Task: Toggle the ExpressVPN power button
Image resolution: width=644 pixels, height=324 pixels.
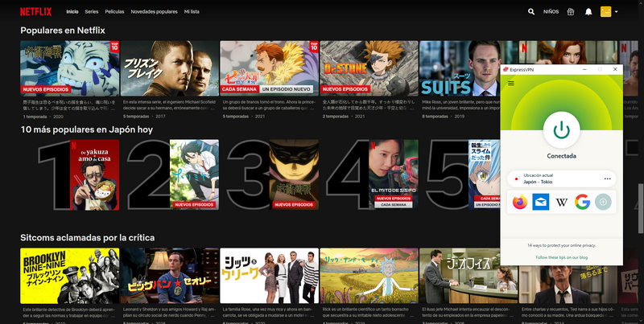Action: point(561,130)
